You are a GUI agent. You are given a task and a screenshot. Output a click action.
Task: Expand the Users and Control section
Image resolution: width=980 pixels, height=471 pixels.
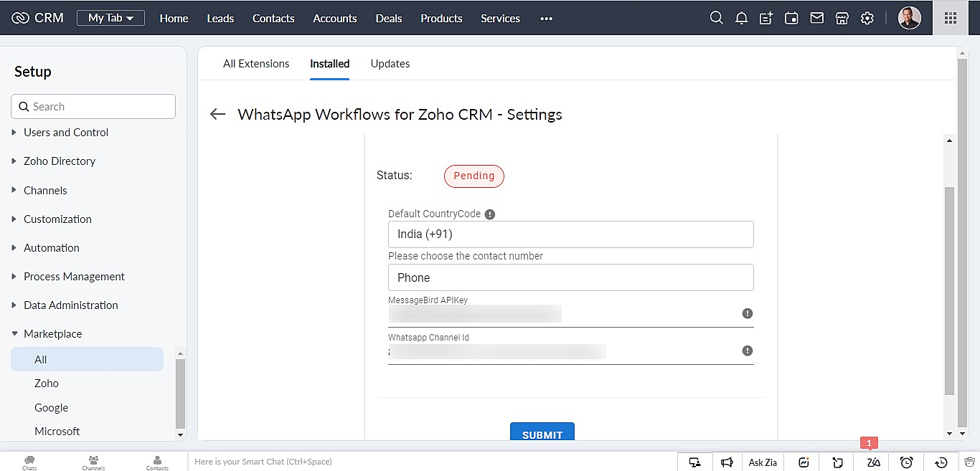pos(65,133)
